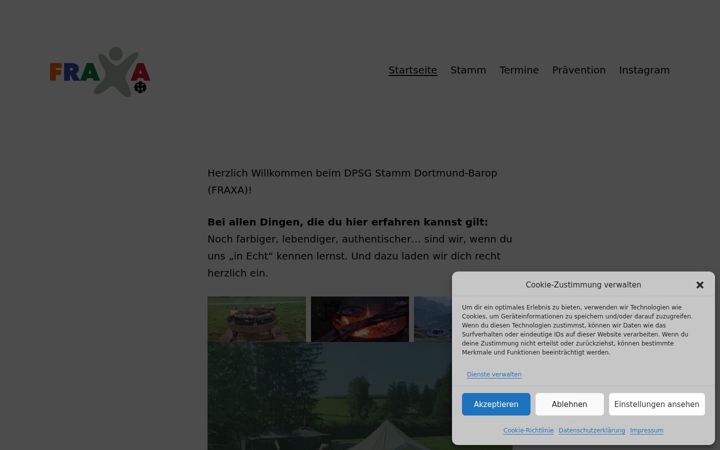Open the Prävention menu item

[x=579, y=70]
